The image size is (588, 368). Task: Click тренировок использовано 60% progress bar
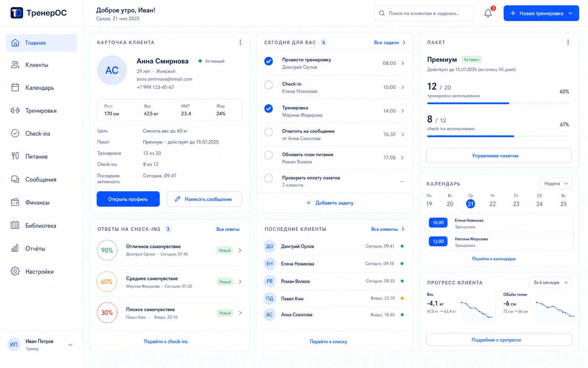(498, 103)
